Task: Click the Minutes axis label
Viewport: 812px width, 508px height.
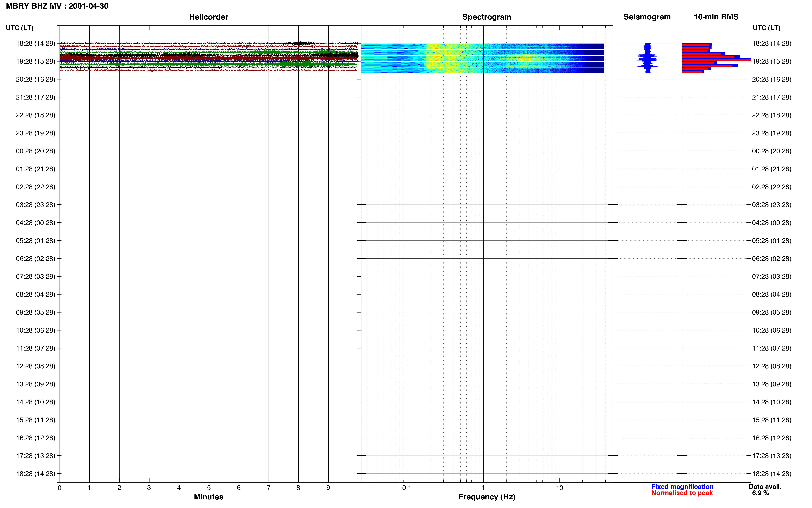Action: pyautogui.click(x=209, y=497)
